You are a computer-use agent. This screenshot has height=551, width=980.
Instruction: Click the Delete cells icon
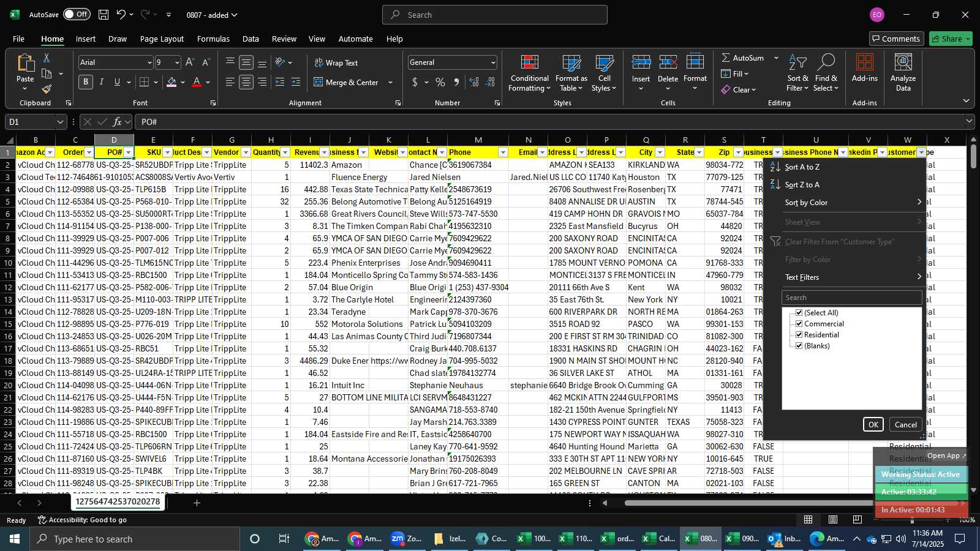coord(668,62)
